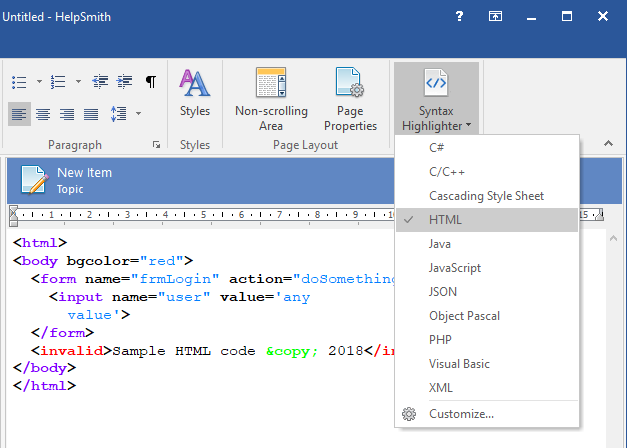Click the increase indent icon
This screenshot has height=448, width=627.
[124, 82]
